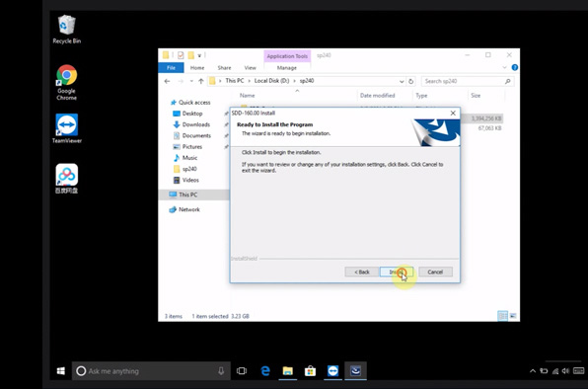
Task: Click the File Explorer help icon
Action: [x=515, y=67]
